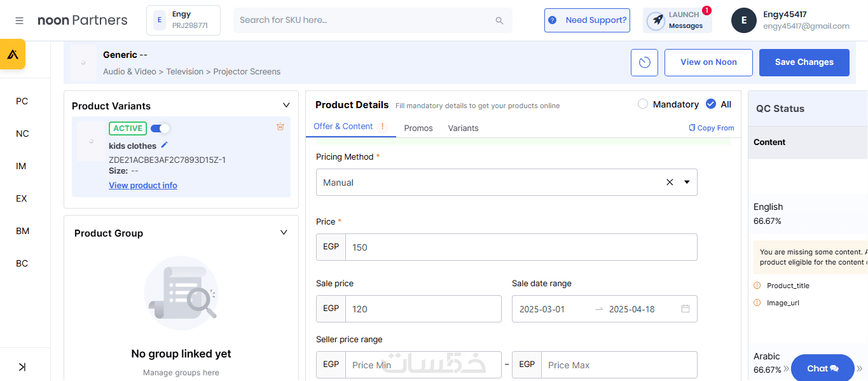Viewport: 868px width, 381px height.
Task: Collapse the Product Variants panel
Action: pos(286,106)
